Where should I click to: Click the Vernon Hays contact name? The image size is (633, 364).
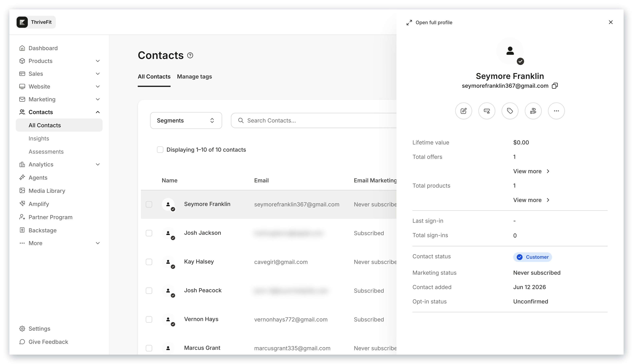201,319
